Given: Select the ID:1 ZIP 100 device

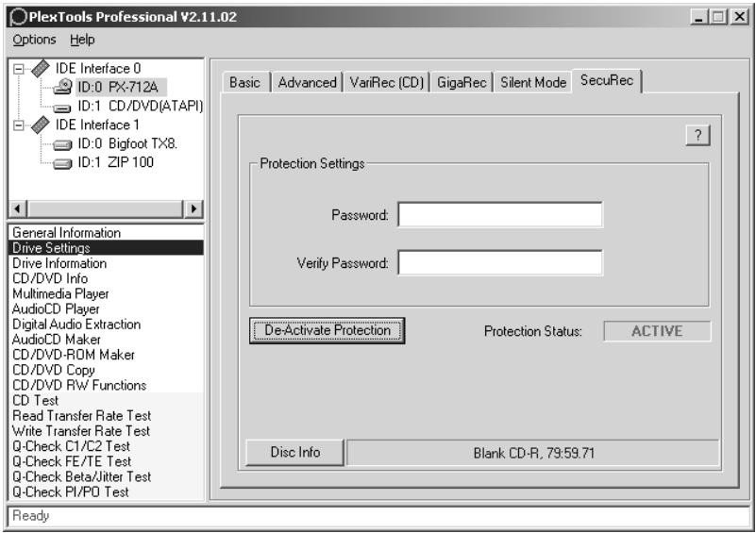Looking at the screenshot, I should coord(116,162).
